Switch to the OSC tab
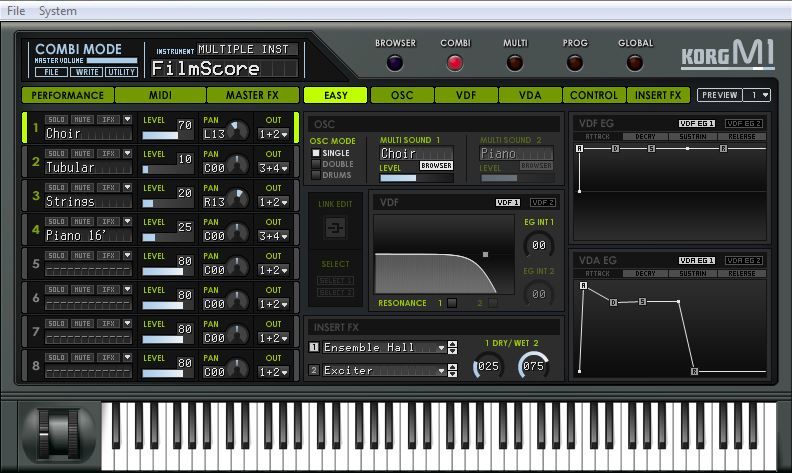 402,95
